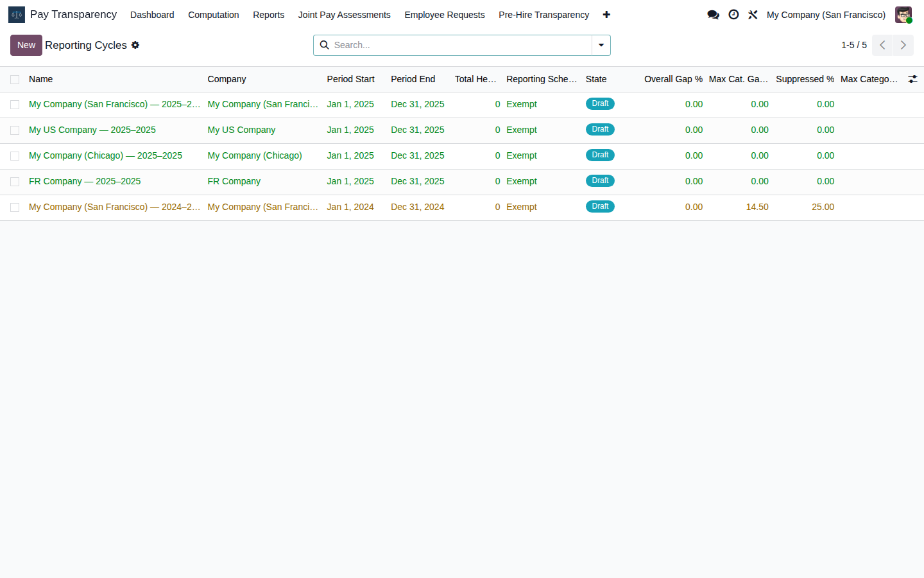924x578 pixels.
Task: Open the company switcher My Company (San Francisco)
Action: tap(826, 15)
